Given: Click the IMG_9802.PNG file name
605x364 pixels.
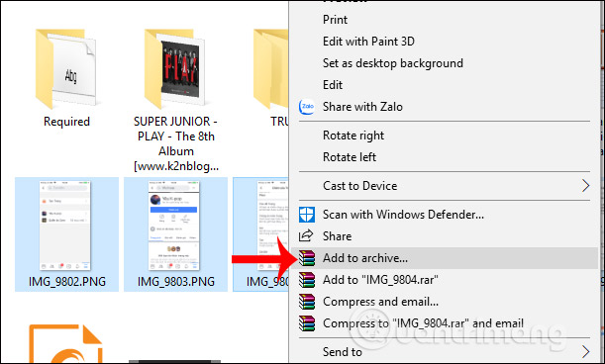Looking at the screenshot, I should (67, 282).
